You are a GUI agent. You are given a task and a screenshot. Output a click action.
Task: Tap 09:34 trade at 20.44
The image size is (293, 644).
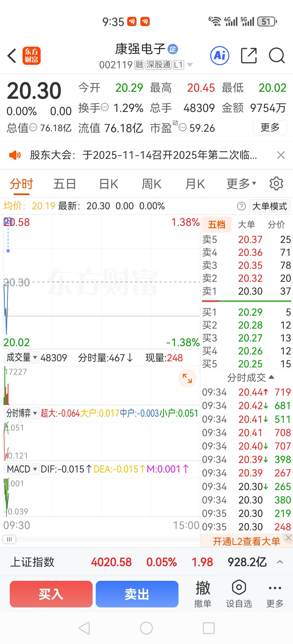click(x=246, y=392)
